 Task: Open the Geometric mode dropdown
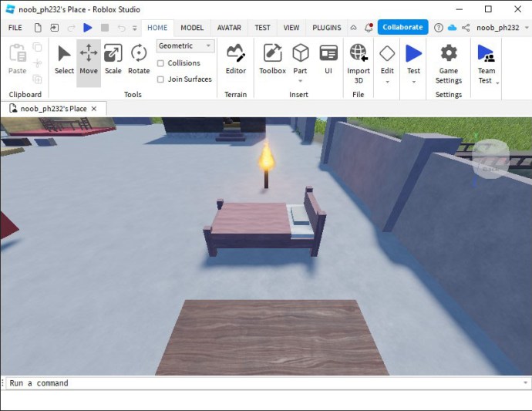pos(185,46)
